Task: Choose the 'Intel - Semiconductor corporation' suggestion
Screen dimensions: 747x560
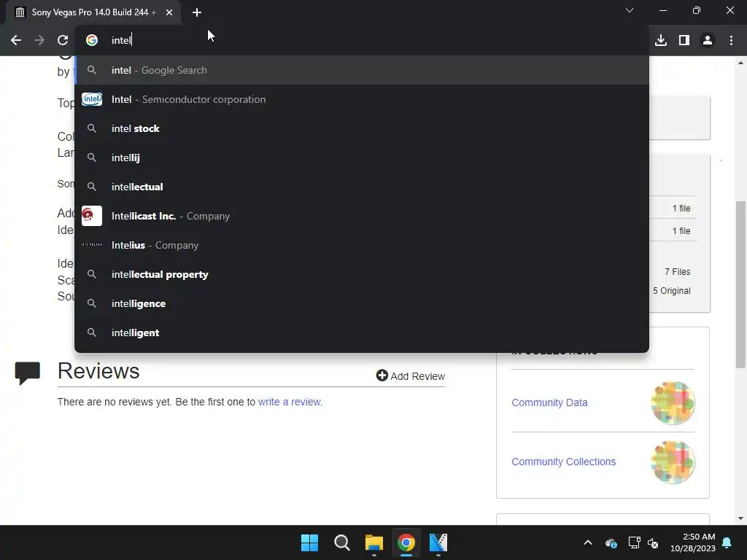Action: [362, 99]
